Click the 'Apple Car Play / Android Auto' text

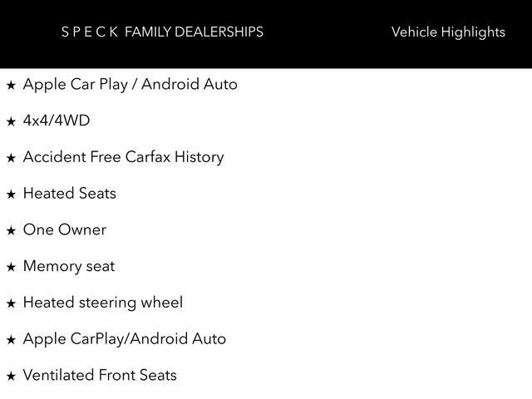coord(130,84)
